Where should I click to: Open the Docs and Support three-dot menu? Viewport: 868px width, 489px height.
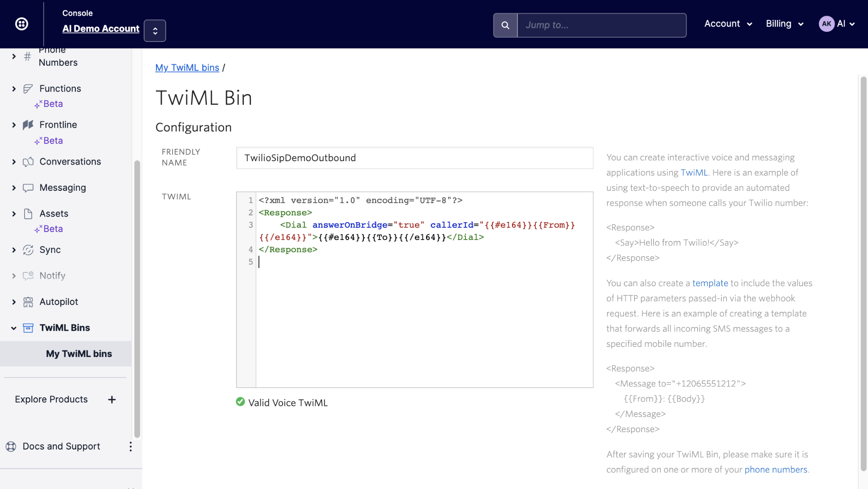[131, 446]
